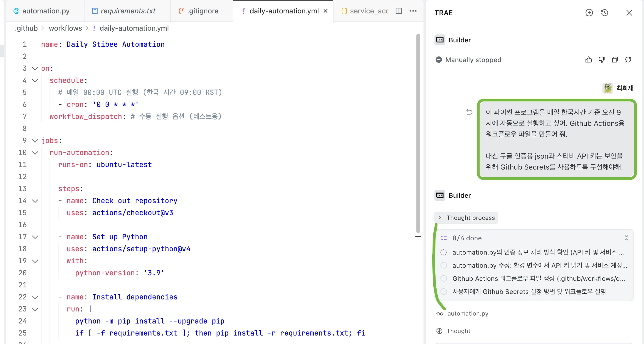The height and width of the screenshot is (344, 644).
Task: Regenerate response with refresh icon
Action: pyautogui.click(x=628, y=60)
